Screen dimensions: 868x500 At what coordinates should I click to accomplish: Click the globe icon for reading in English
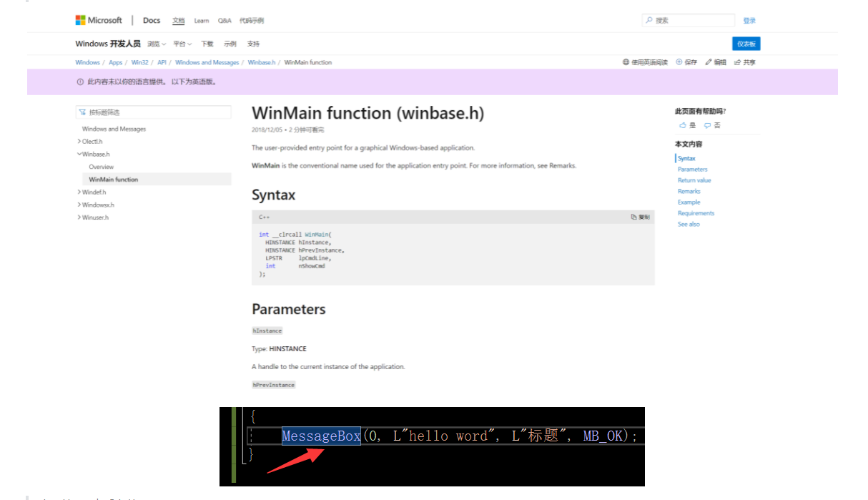[x=626, y=62]
